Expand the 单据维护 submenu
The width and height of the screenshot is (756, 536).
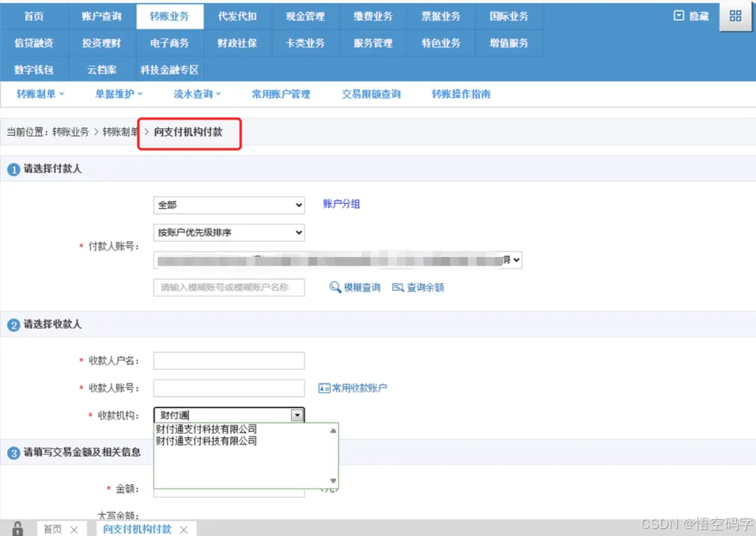118,94
